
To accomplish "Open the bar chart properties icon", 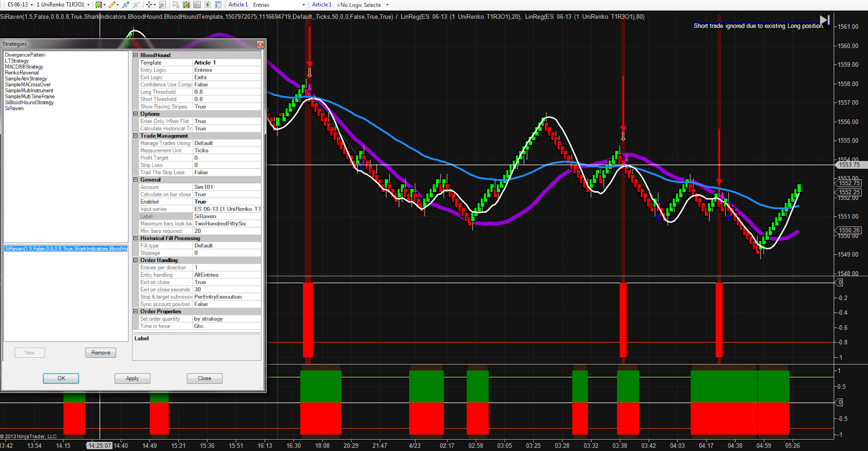I will click(186, 4).
